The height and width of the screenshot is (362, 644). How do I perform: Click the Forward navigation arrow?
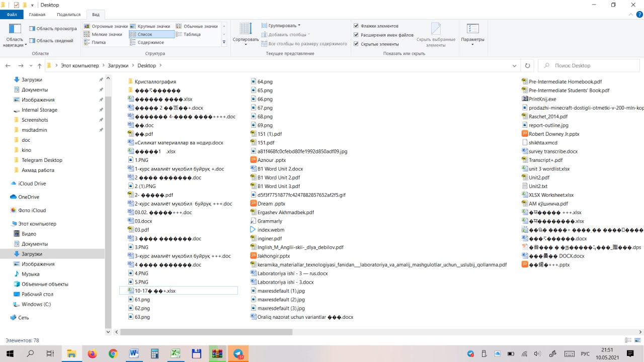click(x=21, y=65)
